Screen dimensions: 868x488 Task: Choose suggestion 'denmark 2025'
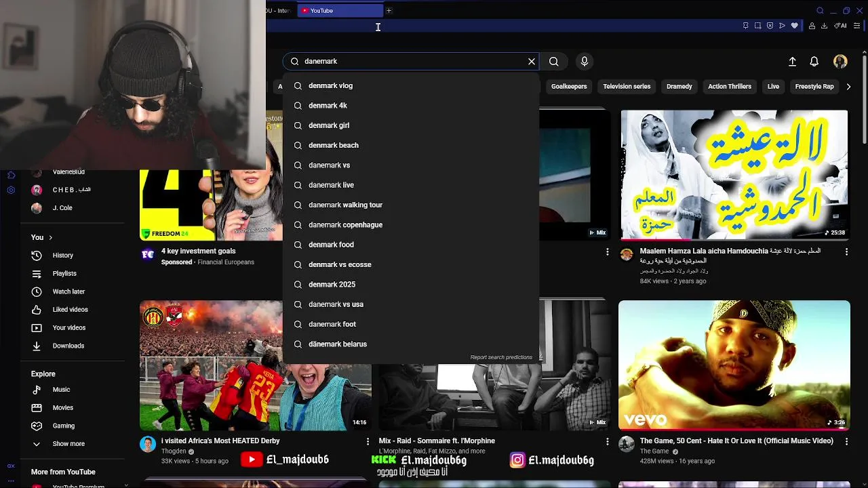411,285
